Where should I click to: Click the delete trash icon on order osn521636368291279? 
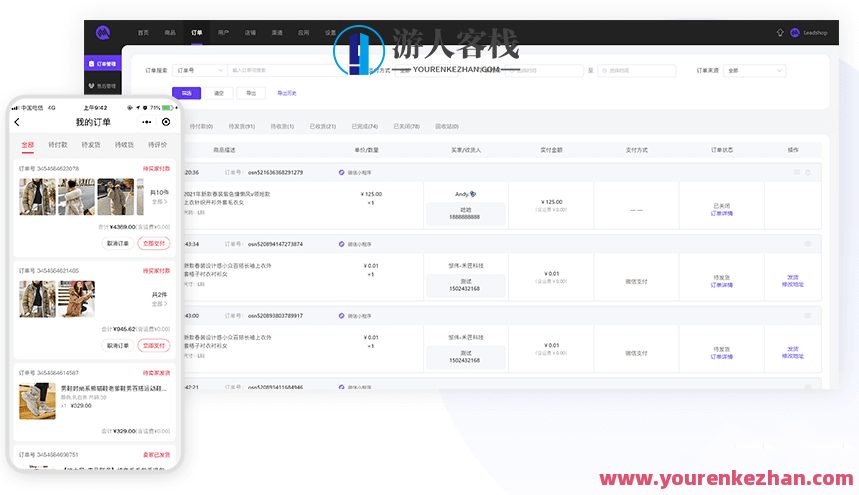(808, 172)
